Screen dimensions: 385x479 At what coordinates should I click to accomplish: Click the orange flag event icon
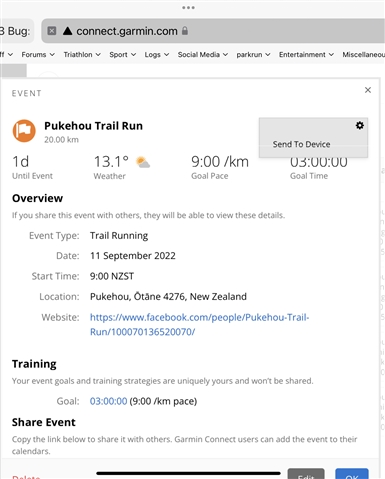coord(24,131)
